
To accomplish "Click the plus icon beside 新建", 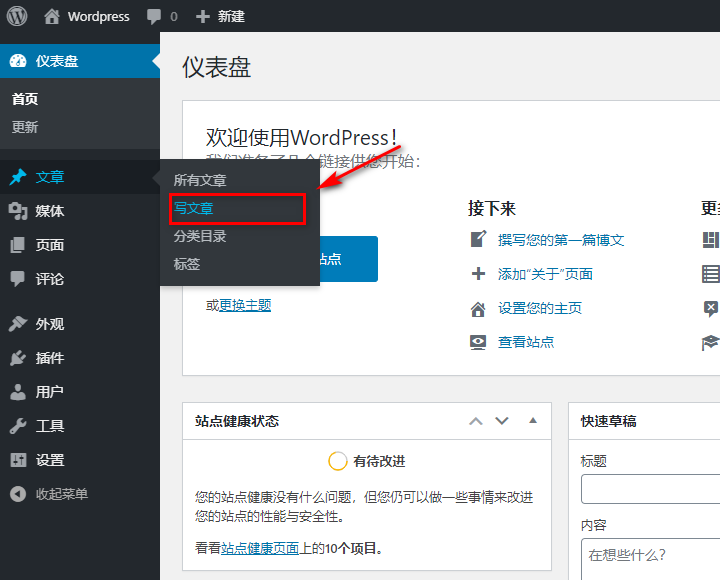I will (x=202, y=17).
